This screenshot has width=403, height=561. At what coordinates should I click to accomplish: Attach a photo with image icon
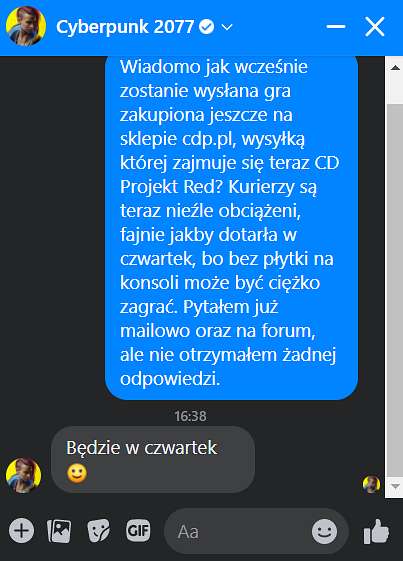59,530
